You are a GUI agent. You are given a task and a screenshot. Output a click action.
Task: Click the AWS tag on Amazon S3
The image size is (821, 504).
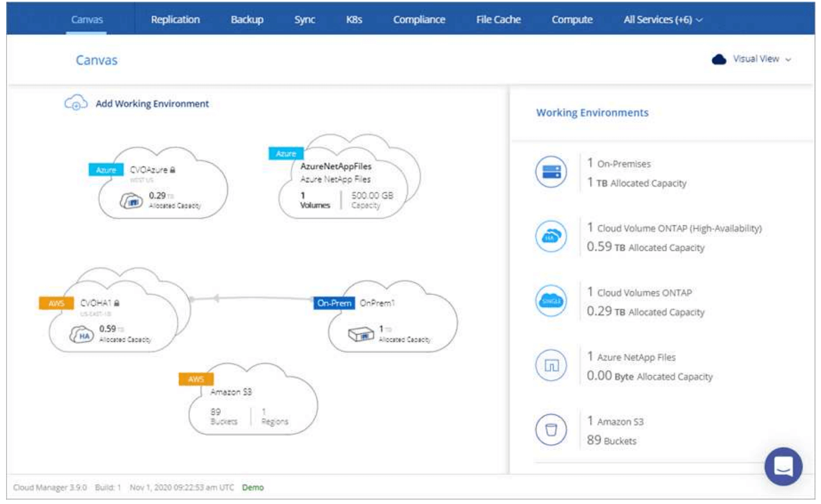click(196, 379)
